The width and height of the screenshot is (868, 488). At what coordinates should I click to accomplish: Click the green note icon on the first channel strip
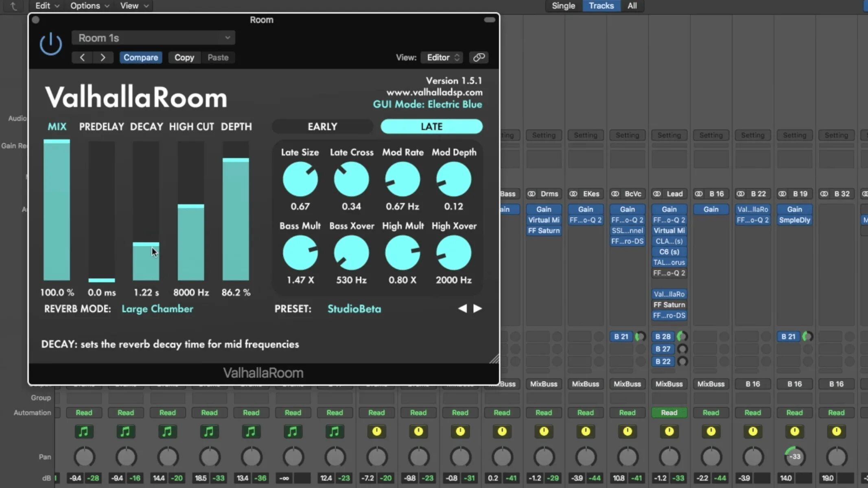pos(84,432)
